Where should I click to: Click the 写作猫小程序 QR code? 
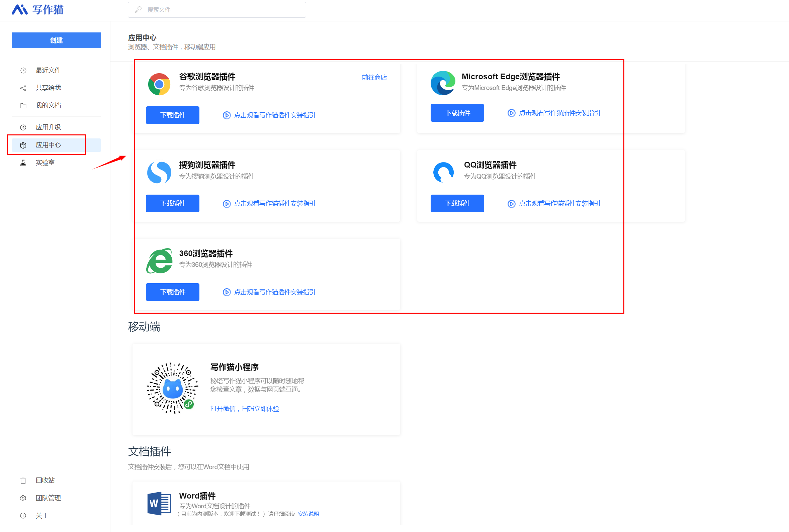172,388
